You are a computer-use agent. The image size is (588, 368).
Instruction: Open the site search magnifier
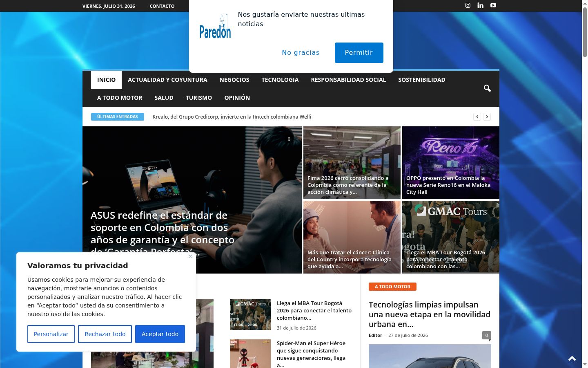pyautogui.click(x=487, y=88)
